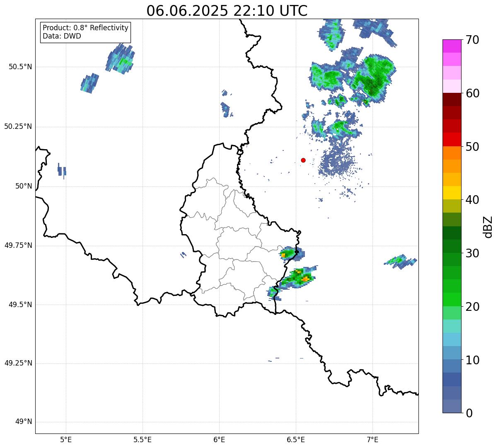The image size is (498, 448).
Task: Pick the dark maroon colorbar swatch just below 60
Action: click(452, 99)
